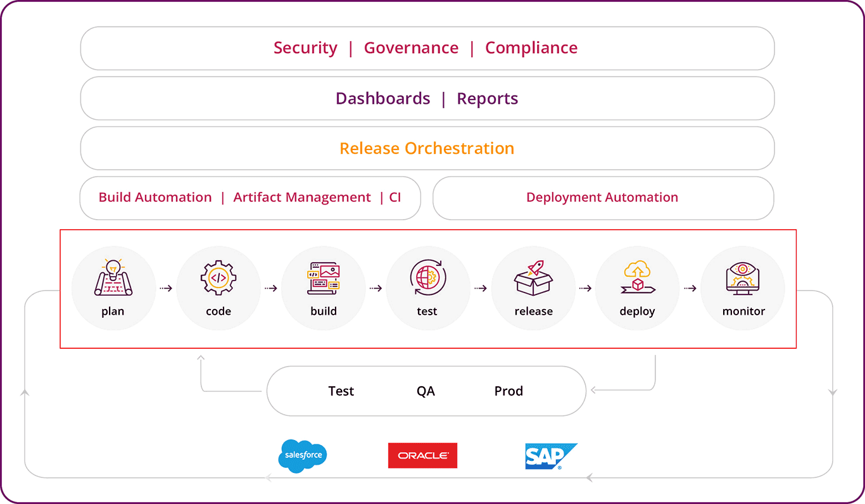Click the Deployment Automation box
The height and width of the screenshot is (504, 865).
point(603,198)
